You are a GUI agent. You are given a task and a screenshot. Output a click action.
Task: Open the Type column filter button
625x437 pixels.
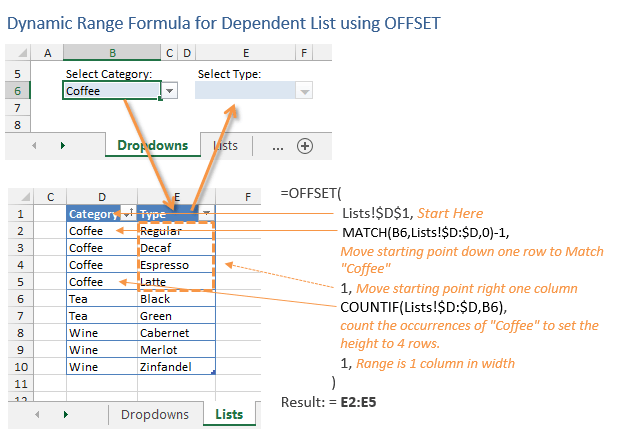click(206, 214)
